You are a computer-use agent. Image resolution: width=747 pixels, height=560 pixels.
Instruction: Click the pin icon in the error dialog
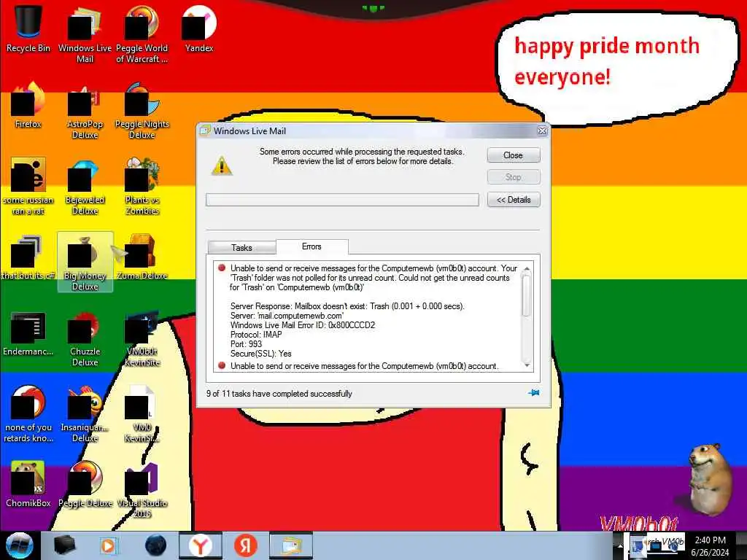(x=533, y=393)
